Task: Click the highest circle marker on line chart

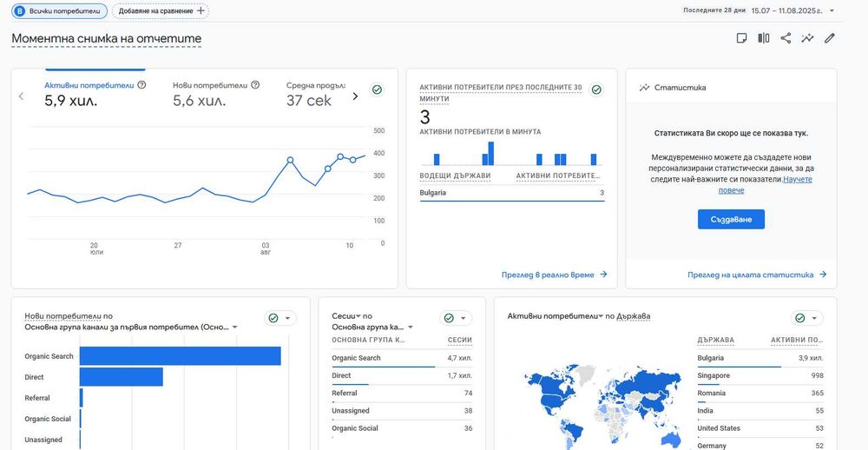Action: pos(340,157)
